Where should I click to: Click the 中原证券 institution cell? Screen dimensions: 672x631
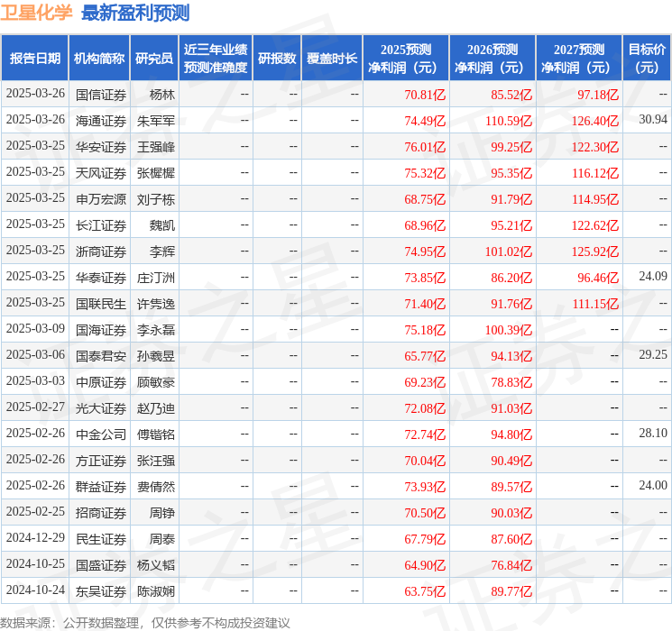click(x=101, y=382)
